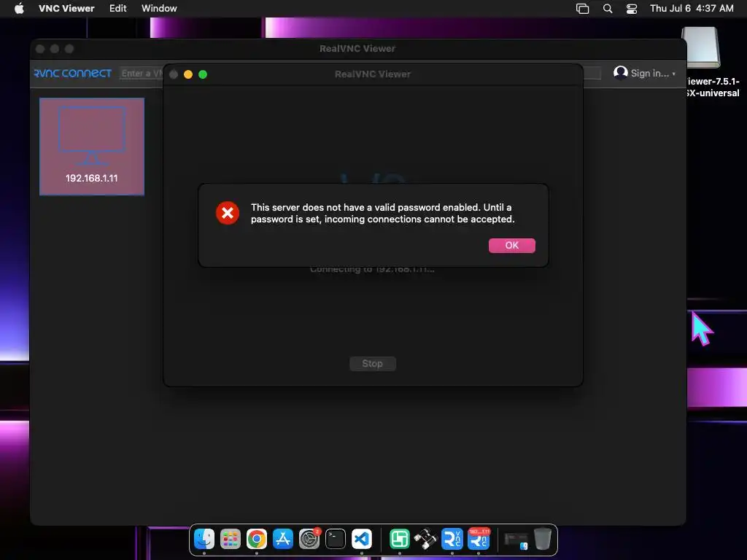Launch Google Chrome from the dock
Screen dimensions: 747x560
(x=257, y=539)
